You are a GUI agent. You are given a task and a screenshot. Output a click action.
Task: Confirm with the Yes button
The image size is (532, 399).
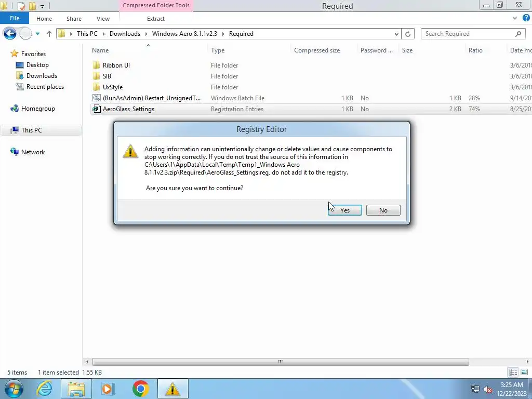[345, 210]
